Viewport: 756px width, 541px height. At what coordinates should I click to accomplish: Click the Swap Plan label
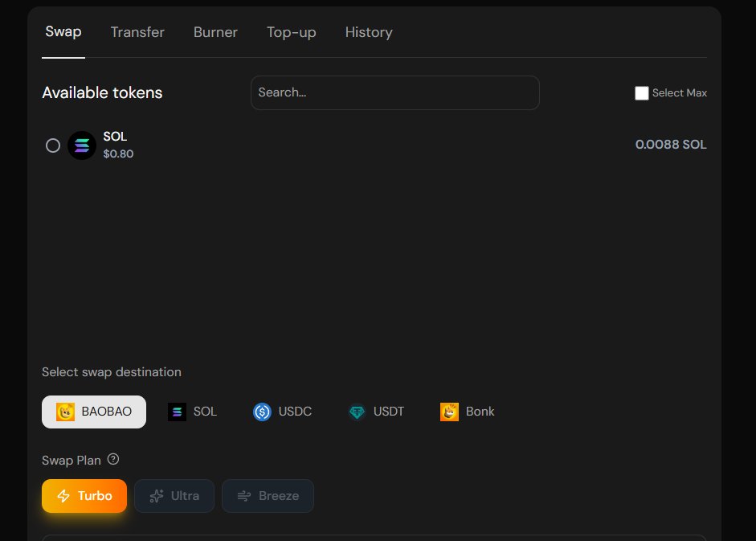[x=72, y=461]
